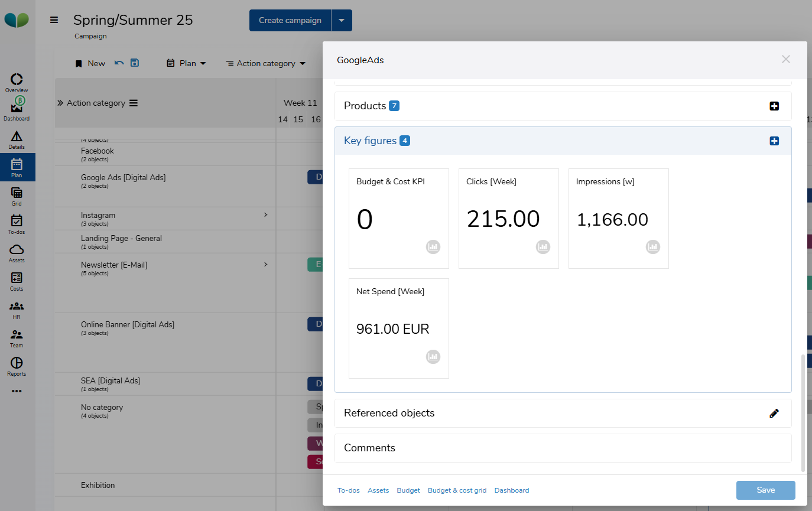Select the Exhibition row
This screenshot has height=511, width=812.
[165, 485]
